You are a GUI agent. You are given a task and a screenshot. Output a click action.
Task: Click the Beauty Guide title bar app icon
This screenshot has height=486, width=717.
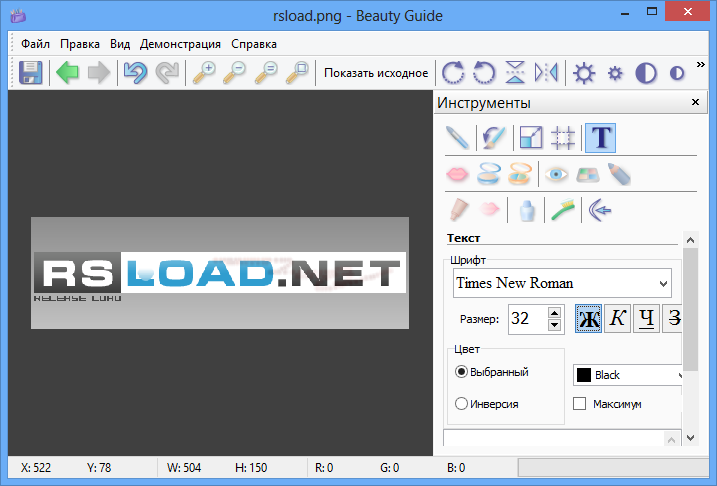coord(18,16)
